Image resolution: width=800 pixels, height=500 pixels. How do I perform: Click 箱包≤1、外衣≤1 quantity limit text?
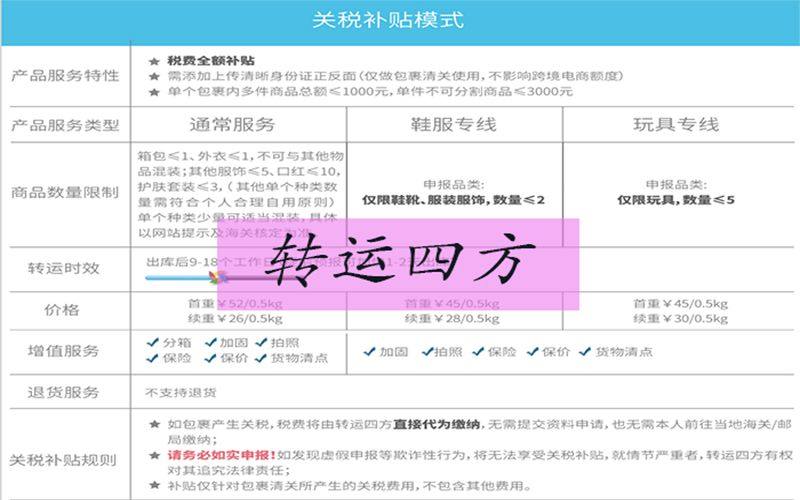coord(240,194)
